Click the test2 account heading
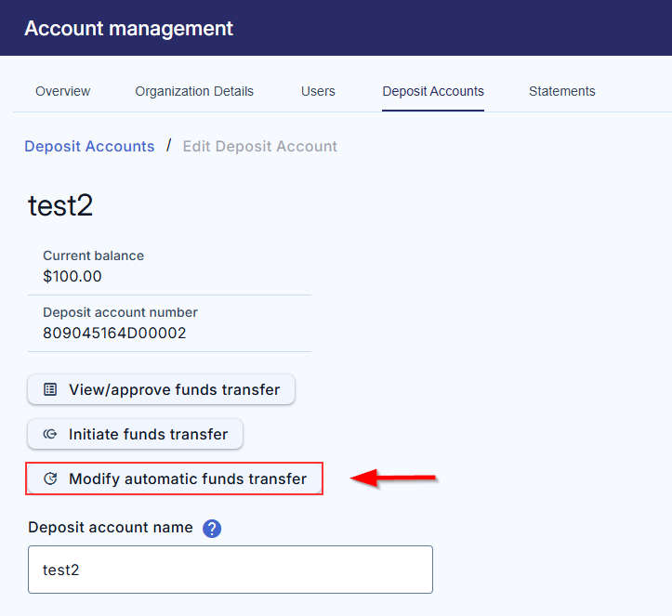Screen dimensions: 672x616 (60, 205)
